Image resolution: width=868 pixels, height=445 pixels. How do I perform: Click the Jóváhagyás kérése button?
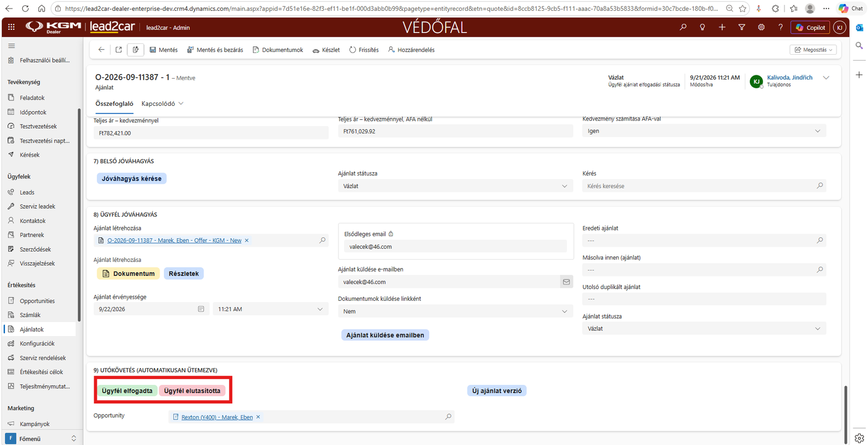132,178
